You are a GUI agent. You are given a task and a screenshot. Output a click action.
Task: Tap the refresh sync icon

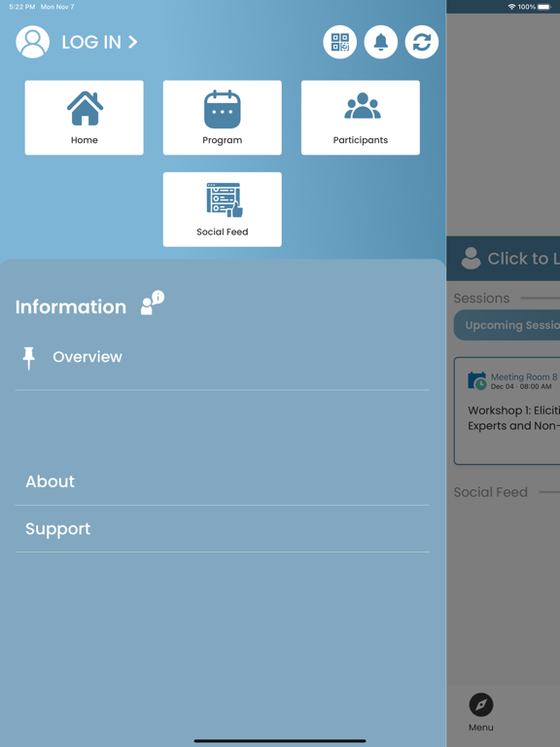(422, 42)
